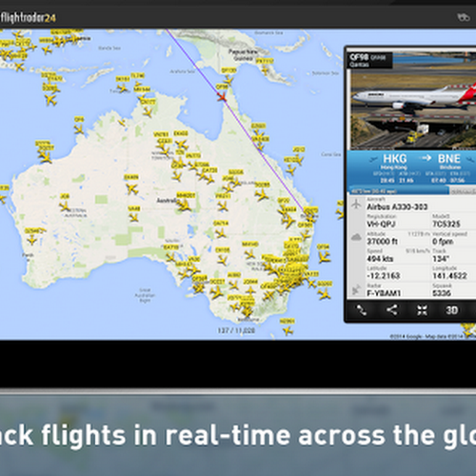The height and width of the screenshot is (476, 476).
Task: Click the cloud icon beside Altitude
Action: click(356, 237)
